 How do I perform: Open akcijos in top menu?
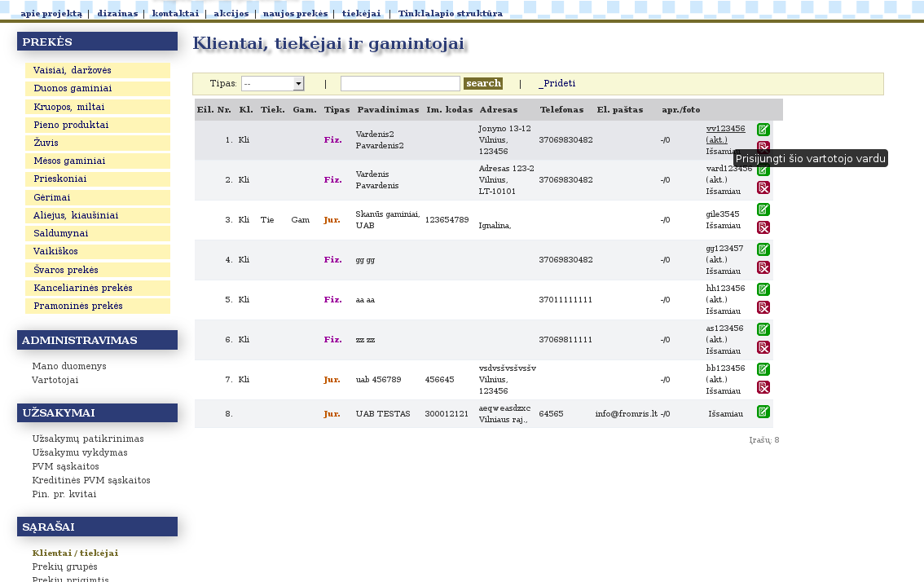point(231,13)
